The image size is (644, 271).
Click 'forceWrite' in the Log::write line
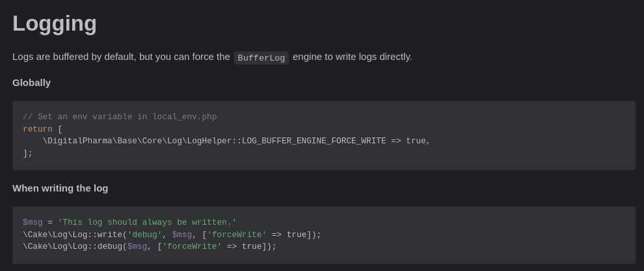[236, 235]
